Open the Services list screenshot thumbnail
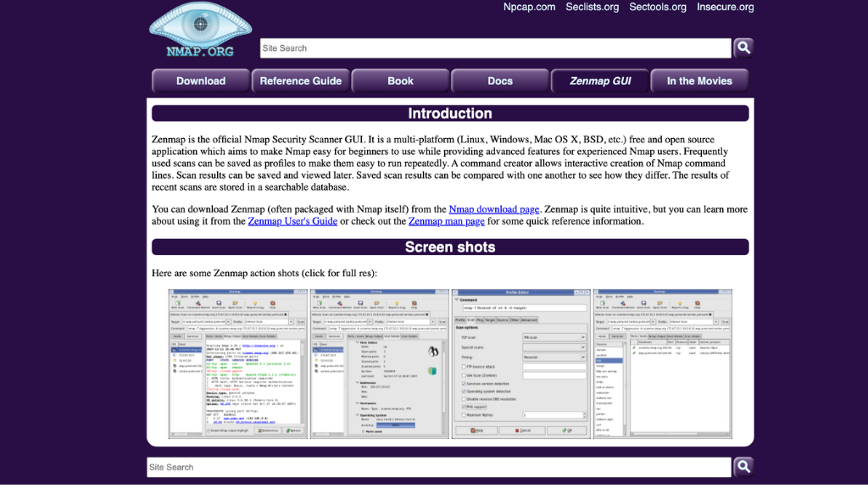This screenshot has width=868, height=488. pyautogui.click(x=663, y=363)
